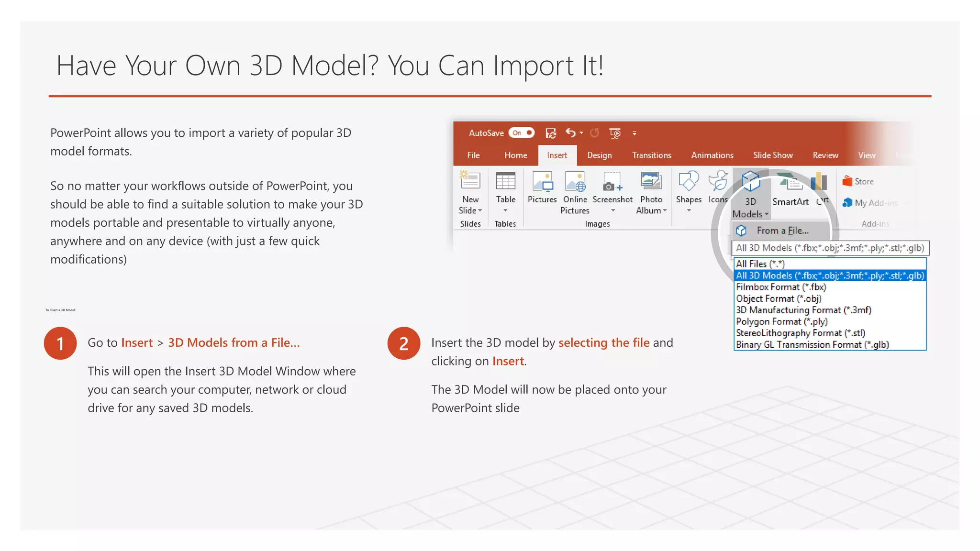
Task: Open the Transitions ribbon tab
Action: [651, 155]
